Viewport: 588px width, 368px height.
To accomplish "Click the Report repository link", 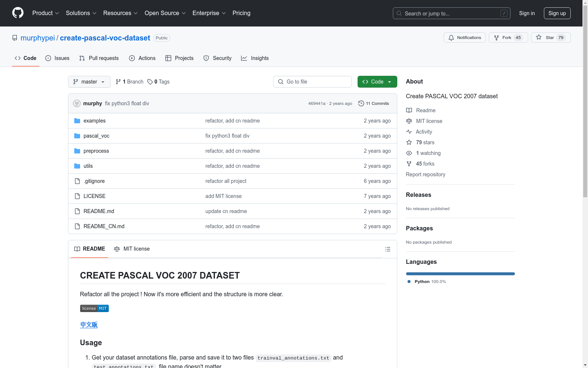I will (x=426, y=174).
